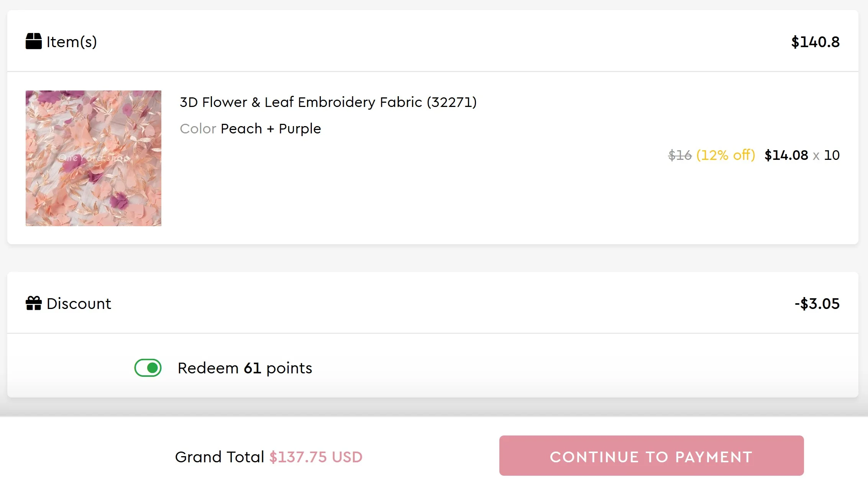The width and height of the screenshot is (868, 483).
Task: Click the -$3.05 discount amount
Action: tap(817, 304)
